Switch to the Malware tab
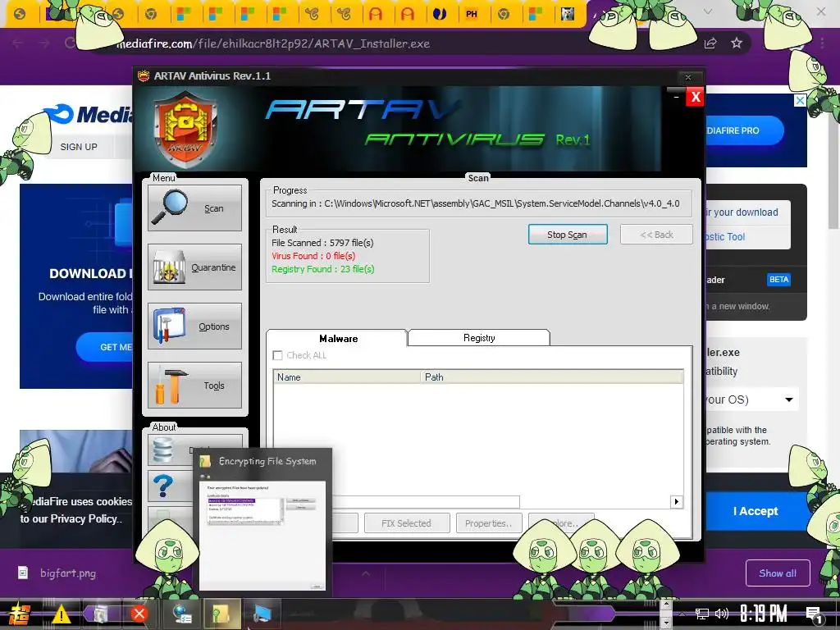The height and width of the screenshot is (630, 840). point(337,338)
